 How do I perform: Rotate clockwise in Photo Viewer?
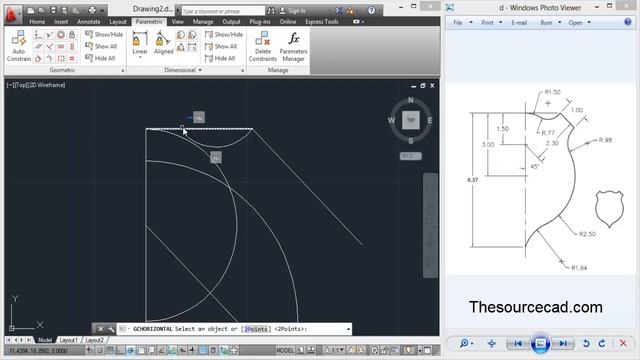coord(602,344)
